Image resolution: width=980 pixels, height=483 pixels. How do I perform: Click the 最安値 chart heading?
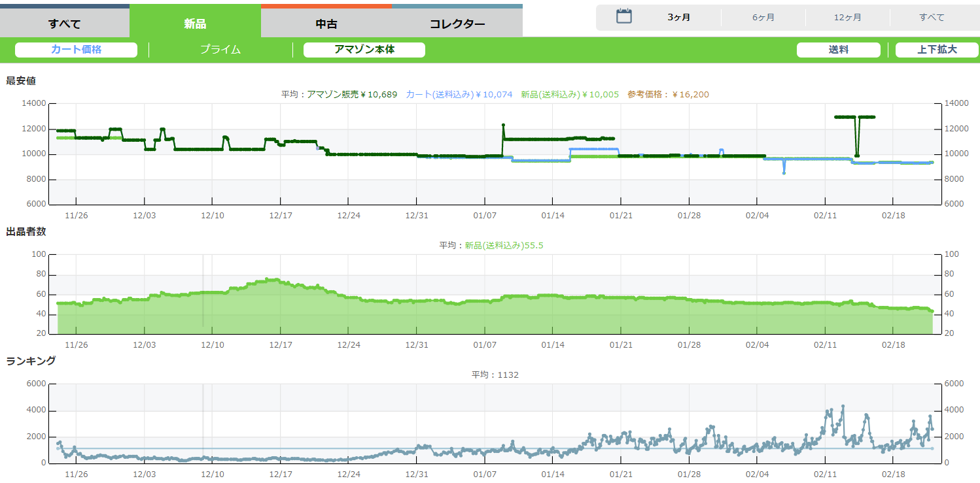point(21,81)
